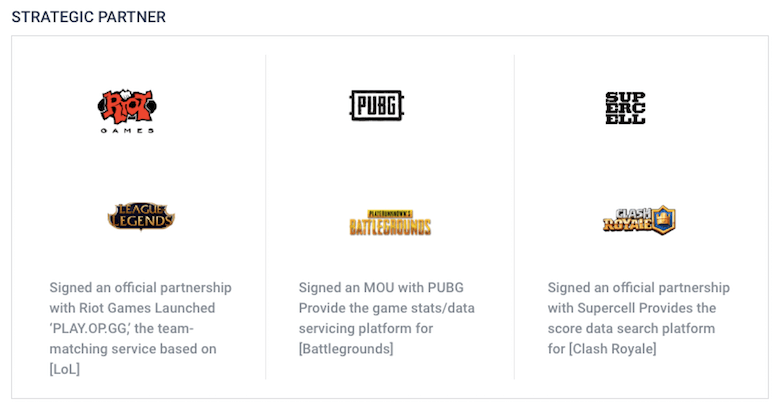Image resolution: width=780 pixels, height=412 pixels.
Task: Click the crown shield emblem in Clash Royale logo
Action: 664,219
